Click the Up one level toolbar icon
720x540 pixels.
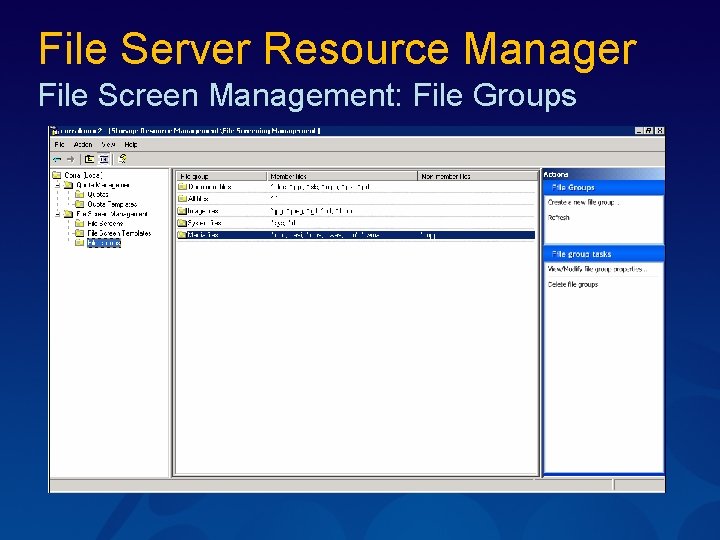[x=90, y=159]
